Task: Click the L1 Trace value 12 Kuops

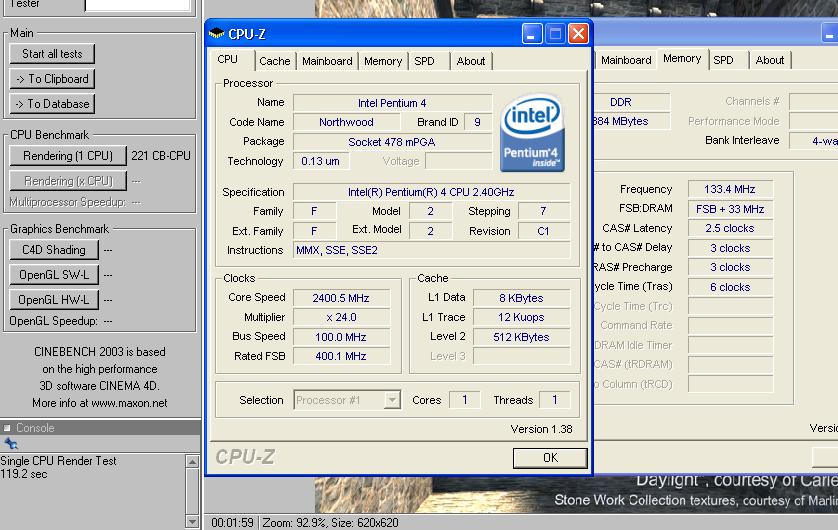Action: (x=522, y=317)
